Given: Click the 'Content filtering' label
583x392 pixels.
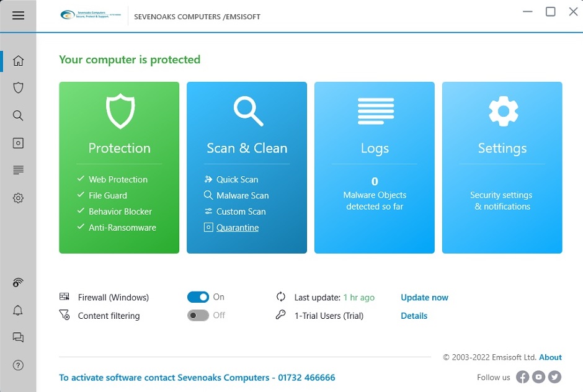Looking at the screenshot, I should point(109,316).
